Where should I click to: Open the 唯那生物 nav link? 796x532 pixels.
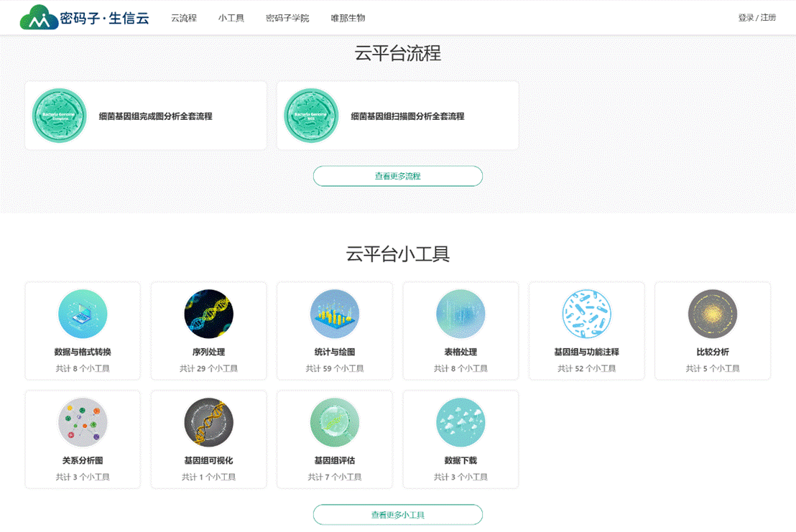click(348, 18)
